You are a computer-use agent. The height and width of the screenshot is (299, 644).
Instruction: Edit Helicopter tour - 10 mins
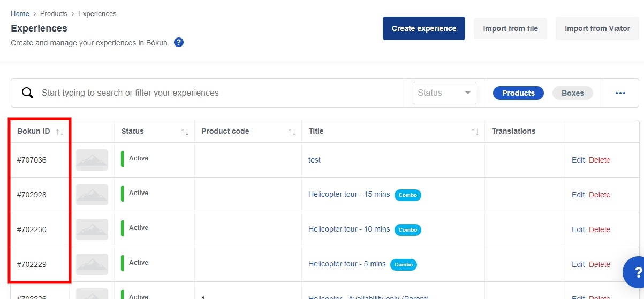click(578, 229)
